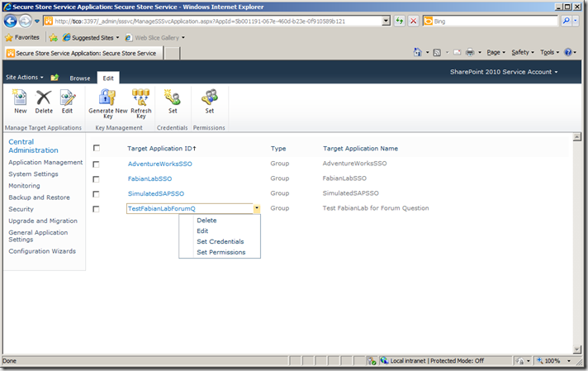Open Security in sidebar
The height and width of the screenshot is (371, 588).
pyautogui.click(x=21, y=209)
